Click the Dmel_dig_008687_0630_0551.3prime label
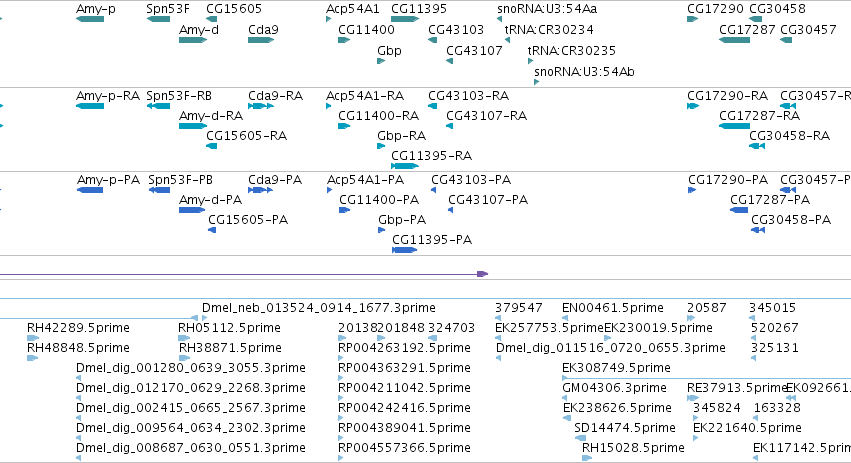This screenshot has width=851, height=463. 190,448
